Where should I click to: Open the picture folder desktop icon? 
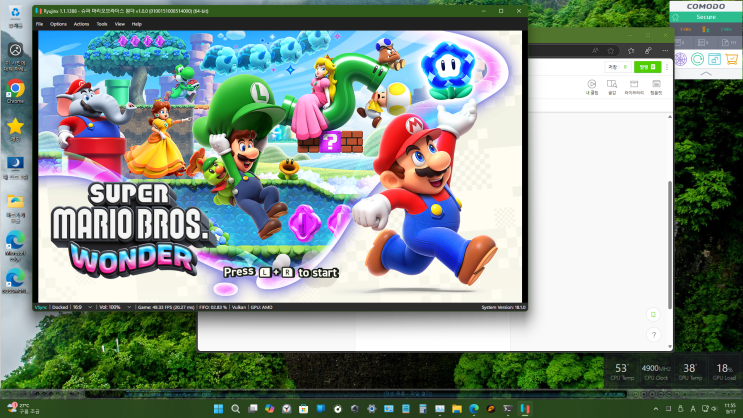[x=15, y=209]
